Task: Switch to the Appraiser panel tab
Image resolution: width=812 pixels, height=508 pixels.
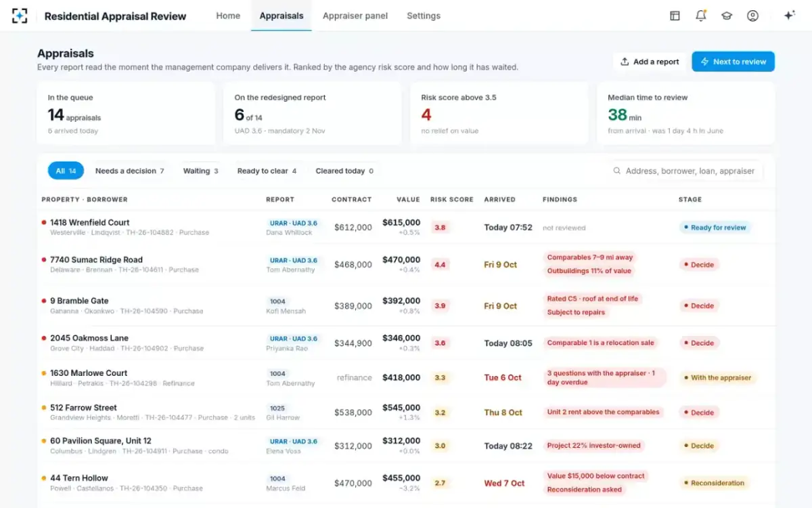Action: click(355, 16)
